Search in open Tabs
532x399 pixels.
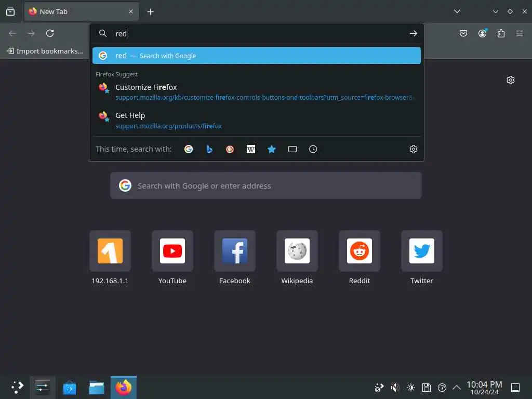pos(292,149)
